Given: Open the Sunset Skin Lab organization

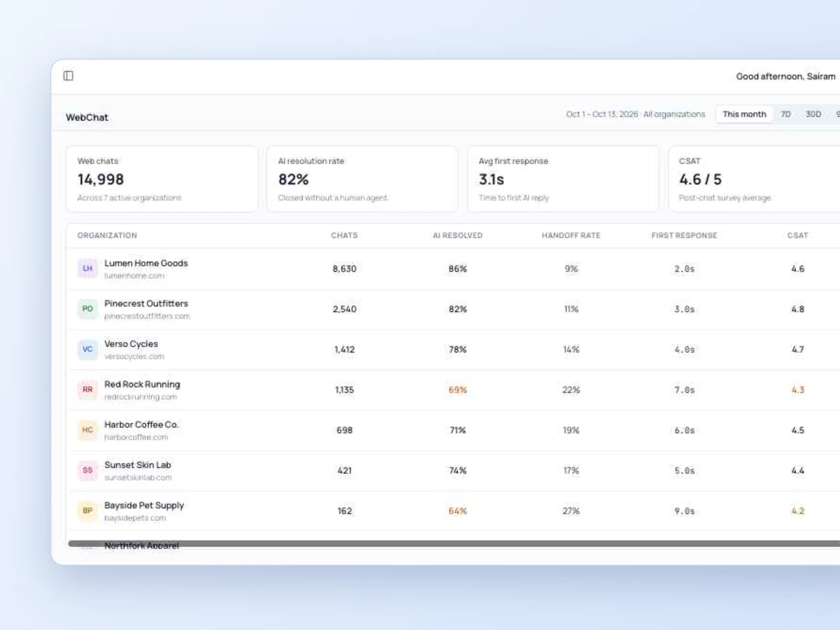Looking at the screenshot, I should tap(138, 465).
